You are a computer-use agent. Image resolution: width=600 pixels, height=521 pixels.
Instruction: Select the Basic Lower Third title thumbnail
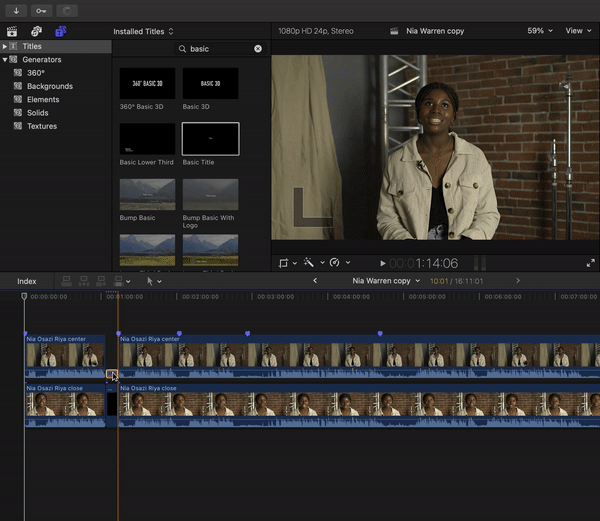147,139
